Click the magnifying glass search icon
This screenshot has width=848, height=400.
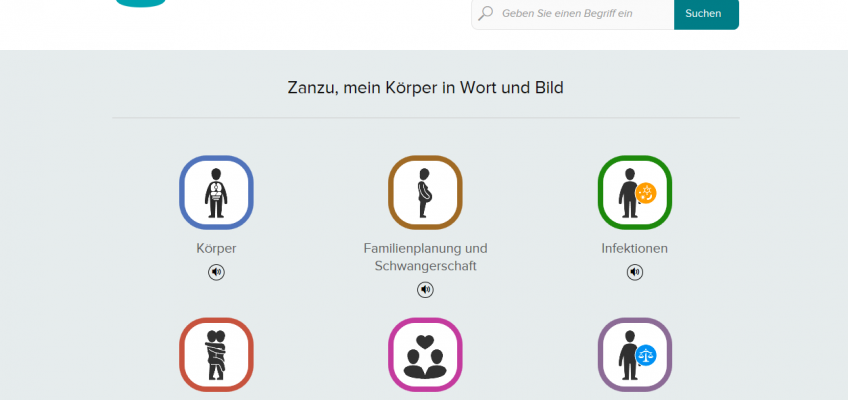coord(485,13)
